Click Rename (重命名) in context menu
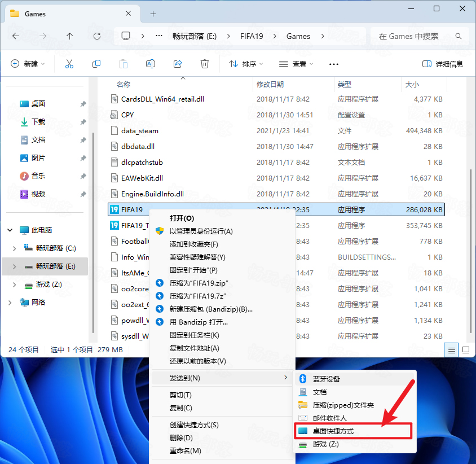The height and width of the screenshot is (464, 476). 223,451
